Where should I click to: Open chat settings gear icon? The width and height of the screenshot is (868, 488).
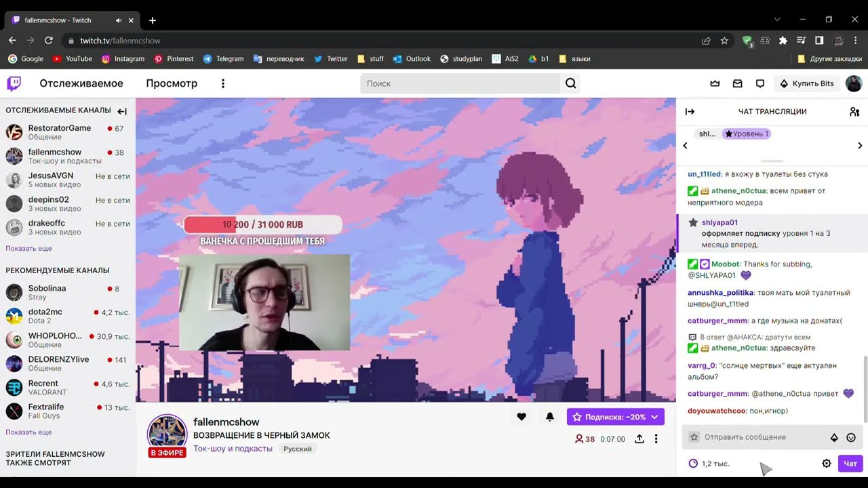click(827, 464)
